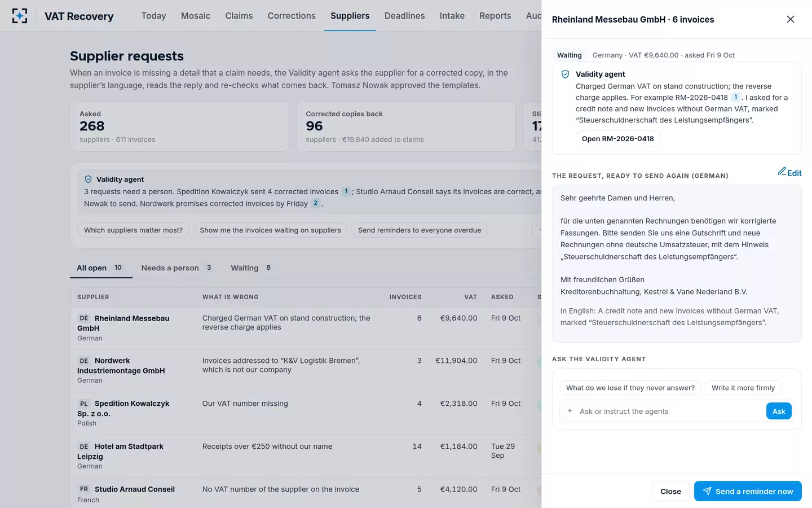Open invoice RM-2026-0418
Image resolution: width=812 pixels, height=508 pixels.
[617, 139]
